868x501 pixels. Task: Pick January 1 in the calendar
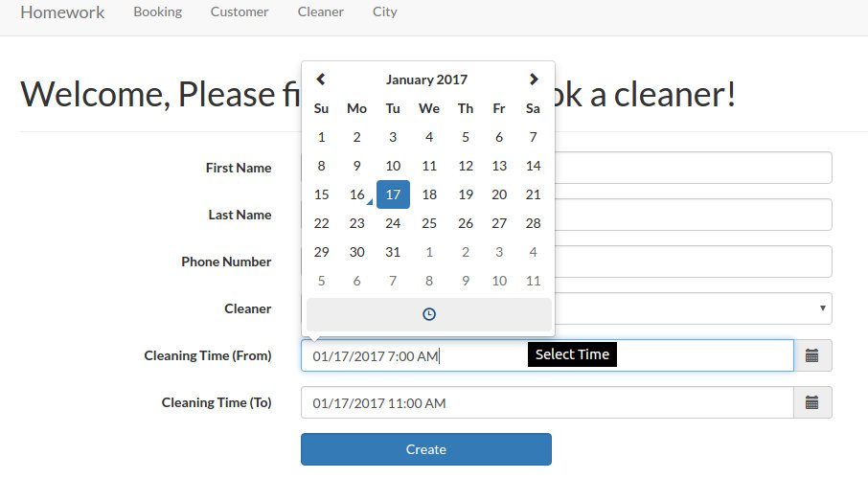click(x=321, y=137)
